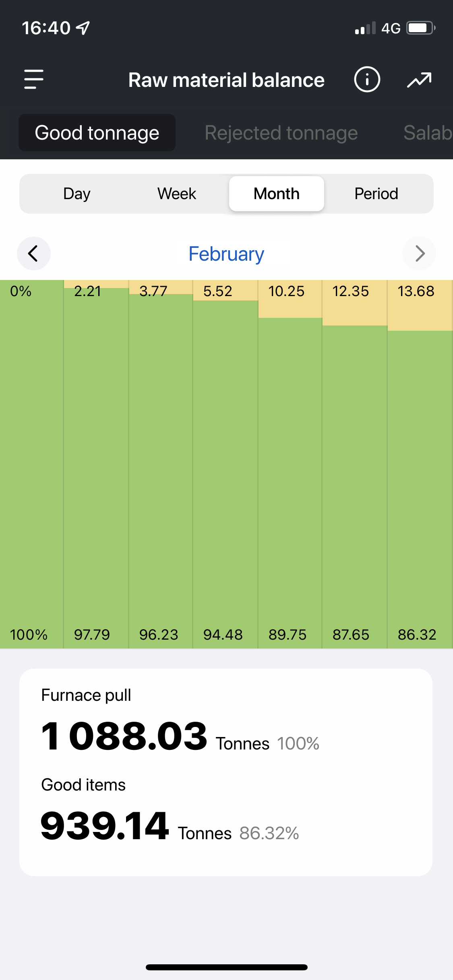Screen dimensions: 453x980
Task: Tap the Furnace pull 1 088.03 value
Action: click(x=124, y=736)
